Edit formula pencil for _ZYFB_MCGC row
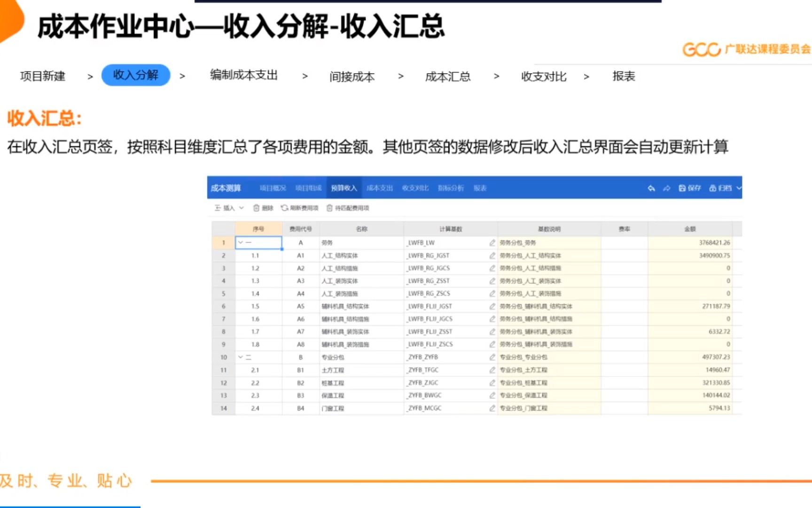Image resolution: width=812 pixels, height=508 pixels. coord(492,408)
